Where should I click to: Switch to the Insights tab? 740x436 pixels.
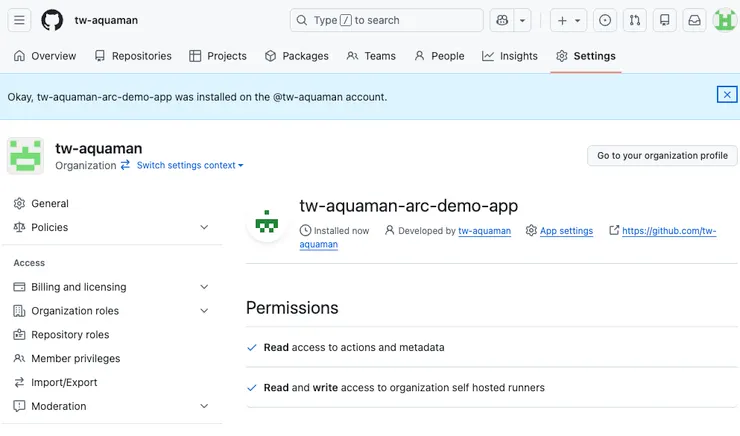[509, 56]
